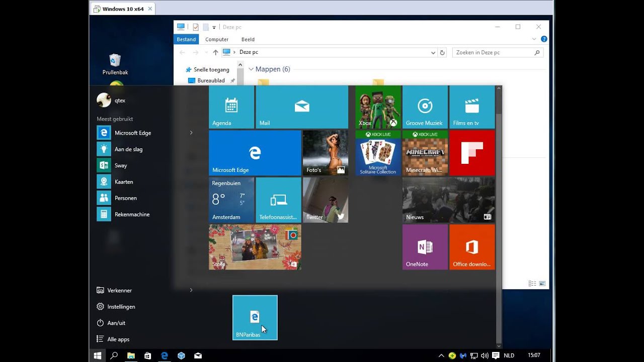Collapse the Mappen (6) group

251,69
